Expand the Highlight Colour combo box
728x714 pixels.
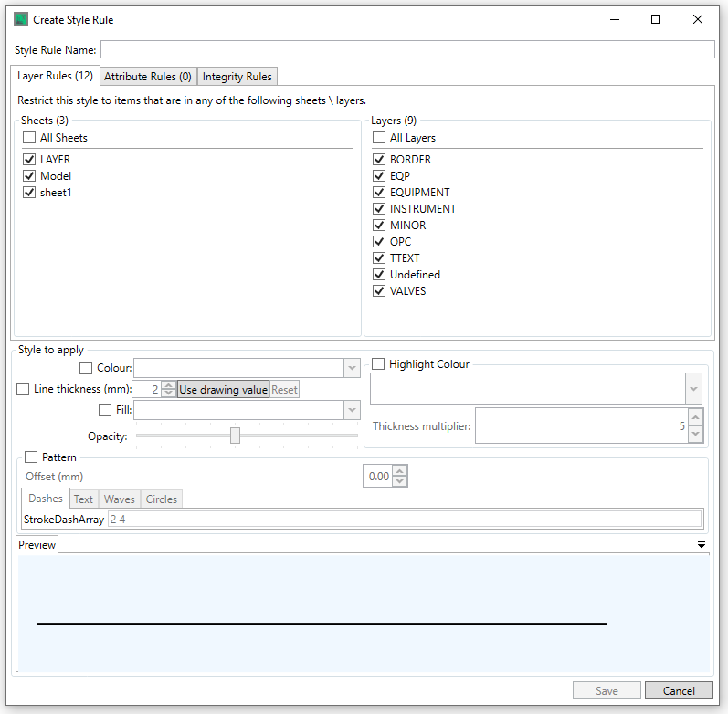tap(695, 389)
